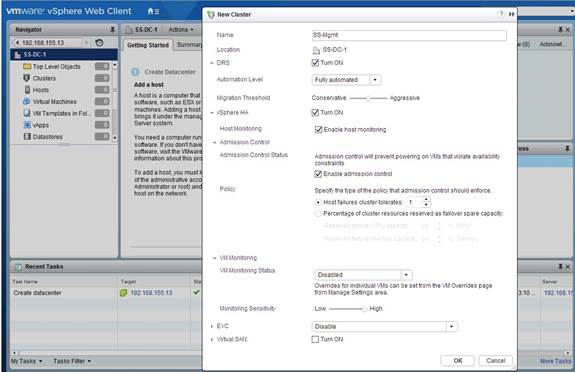Image resolution: width=575 pixels, height=372 pixels.
Task: Click the Virtual Machines icon
Action: (x=27, y=102)
